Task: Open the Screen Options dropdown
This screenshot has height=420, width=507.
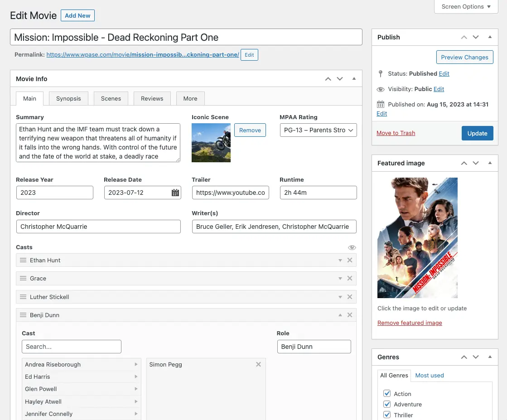Action: click(466, 6)
